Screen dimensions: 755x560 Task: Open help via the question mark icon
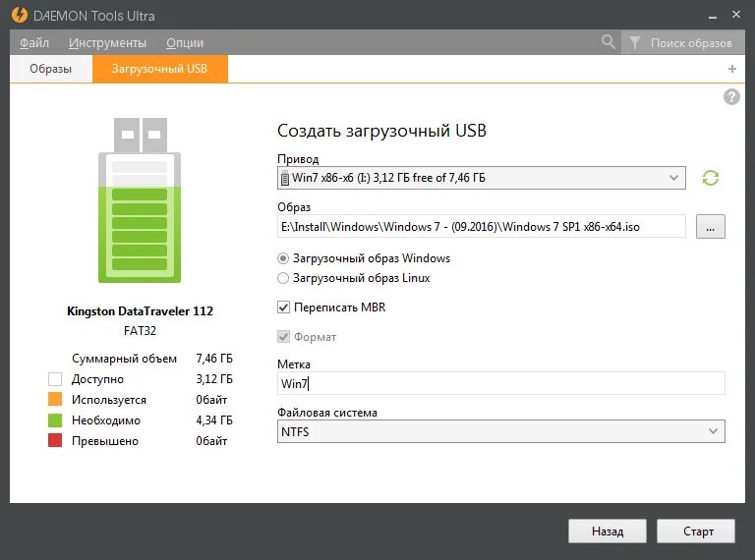731,96
